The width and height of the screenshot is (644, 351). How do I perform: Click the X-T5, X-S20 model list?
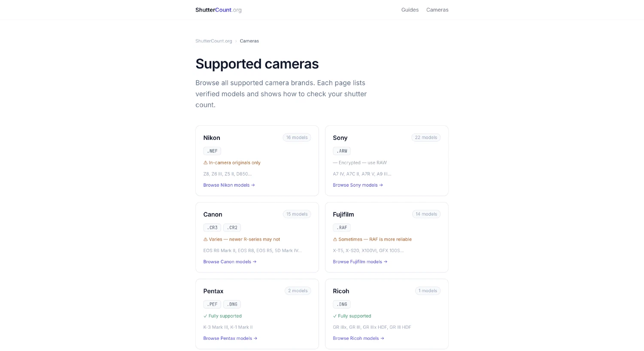368,251
